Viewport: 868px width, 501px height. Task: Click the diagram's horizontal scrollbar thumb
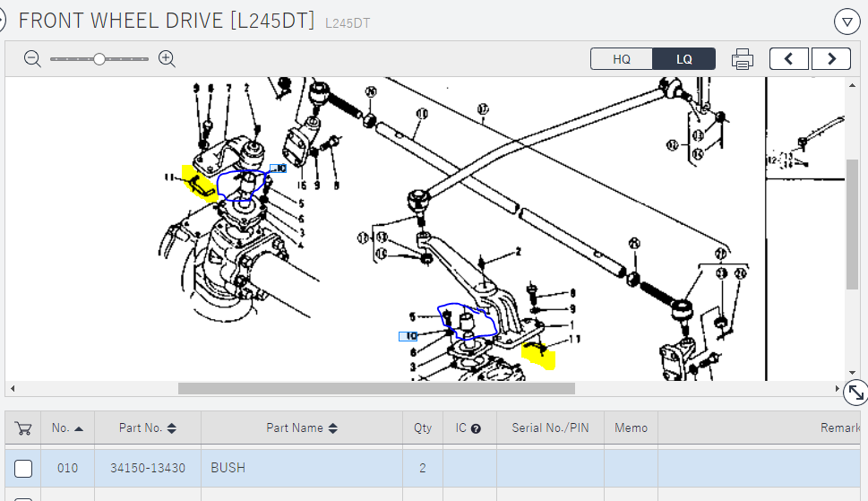click(376, 388)
